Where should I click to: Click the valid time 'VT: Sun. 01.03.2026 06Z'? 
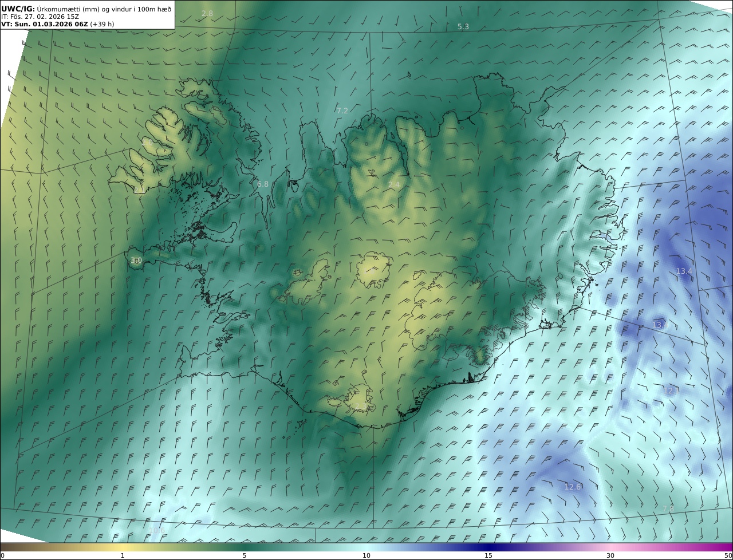click(44, 24)
